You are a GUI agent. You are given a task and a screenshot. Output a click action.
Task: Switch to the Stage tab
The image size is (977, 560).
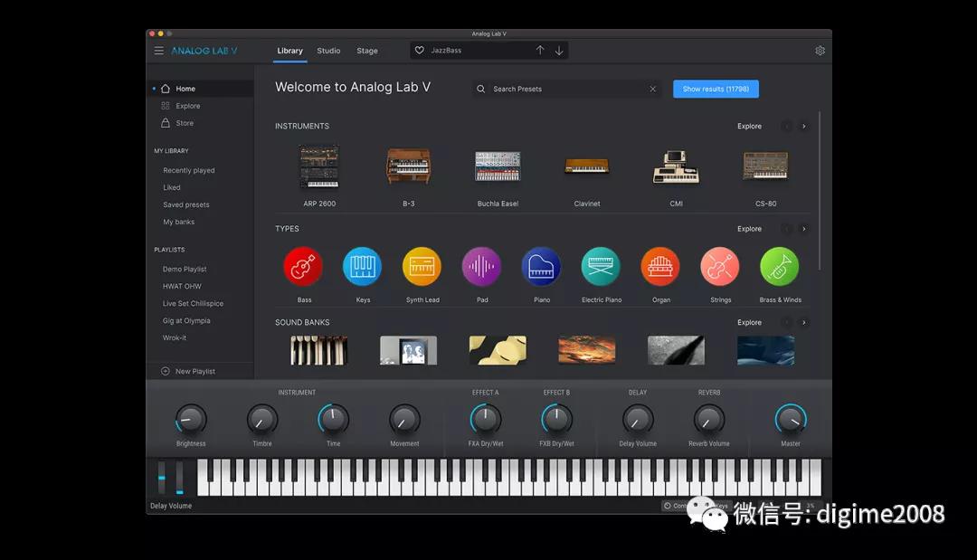click(x=367, y=51)
